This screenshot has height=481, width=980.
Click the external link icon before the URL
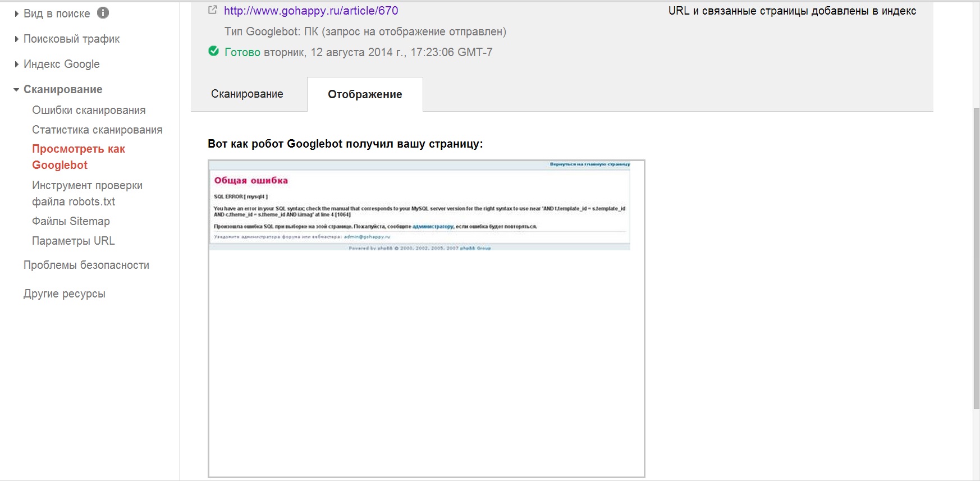pos(212,10)
